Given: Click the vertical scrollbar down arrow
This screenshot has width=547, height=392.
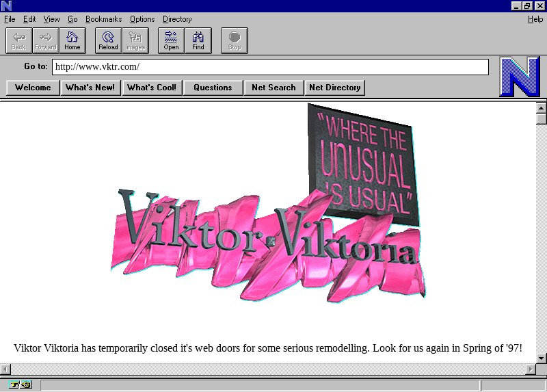Looking at the screenshot, I should click(542, 358).
